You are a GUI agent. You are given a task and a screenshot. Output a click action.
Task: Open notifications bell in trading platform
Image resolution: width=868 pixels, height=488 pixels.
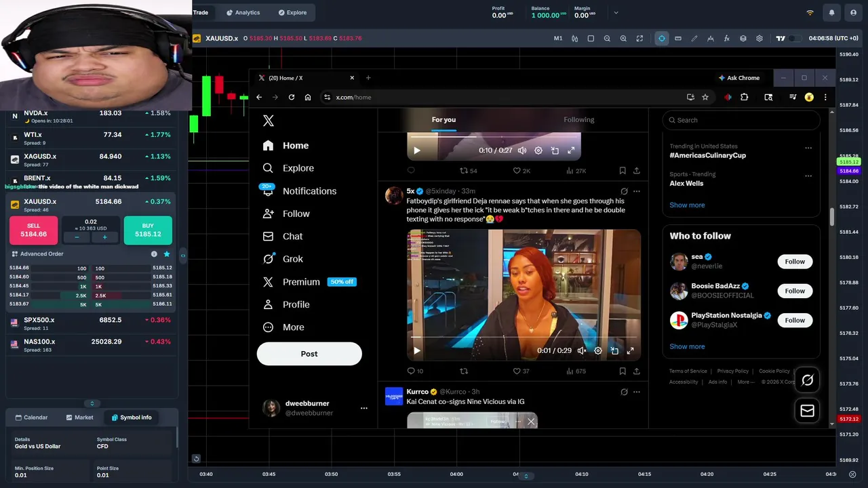point(831,13)
